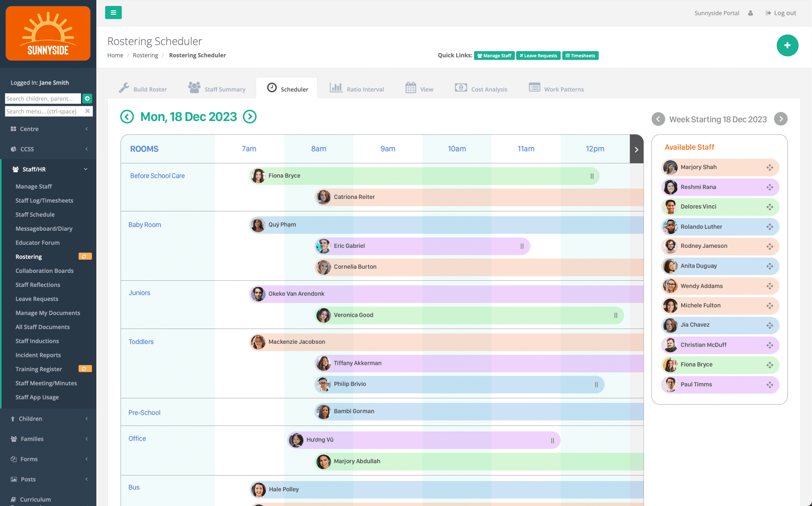Open the sidebar hamburger menu
The image size is (812, 506).
[x=113, y=12]
